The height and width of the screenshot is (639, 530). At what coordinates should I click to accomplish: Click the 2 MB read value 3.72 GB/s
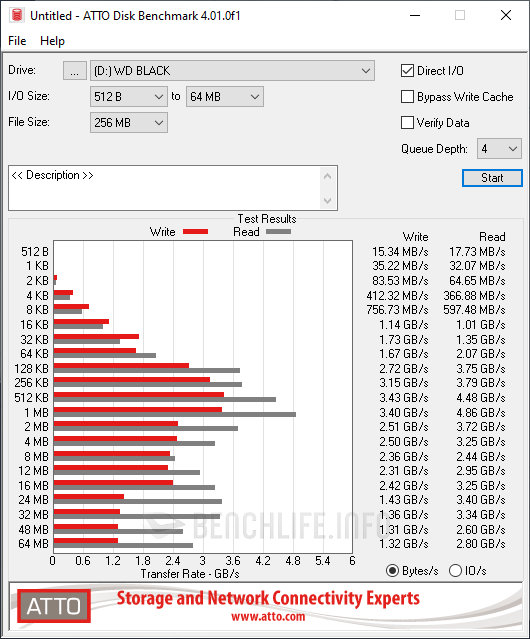[x=481, y=427]
